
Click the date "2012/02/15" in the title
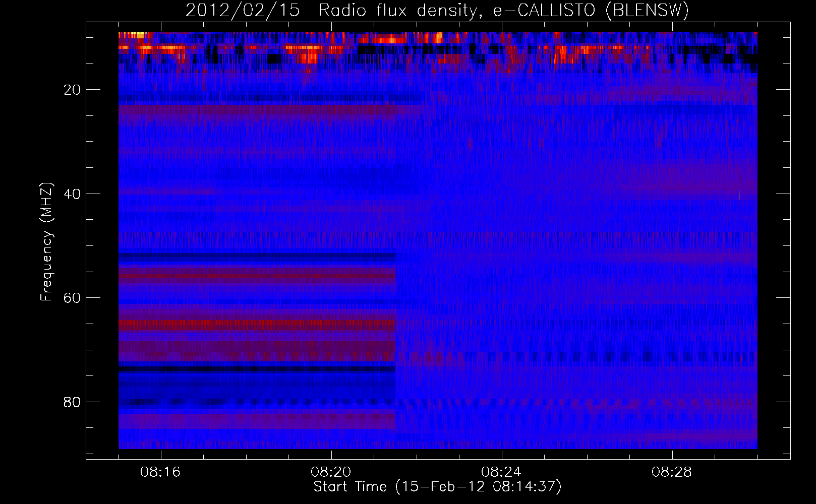click(x=243, y=11)
